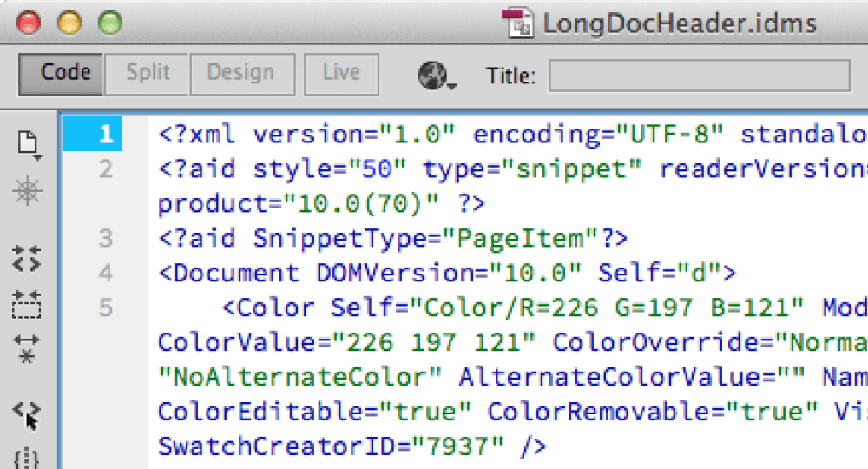
Task: Click the text ColorEditable="true"
Action: point(315,412)
